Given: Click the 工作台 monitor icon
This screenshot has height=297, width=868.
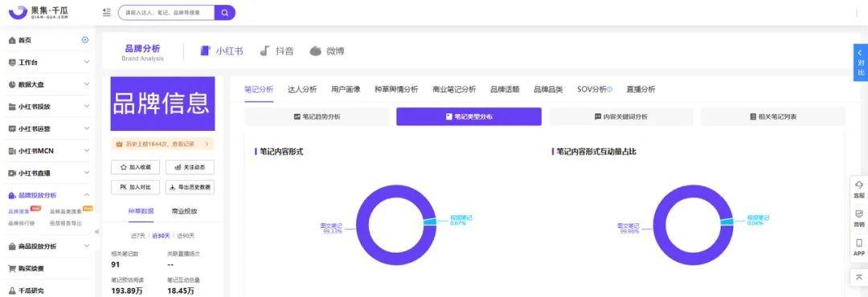Looking at the screenshot, I should click(x=12, y=63).
